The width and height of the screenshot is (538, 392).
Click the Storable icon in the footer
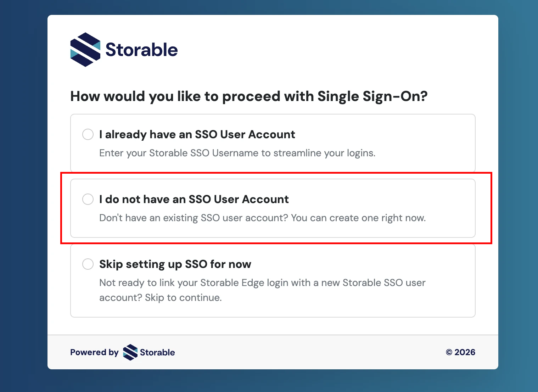click(130, 352)
